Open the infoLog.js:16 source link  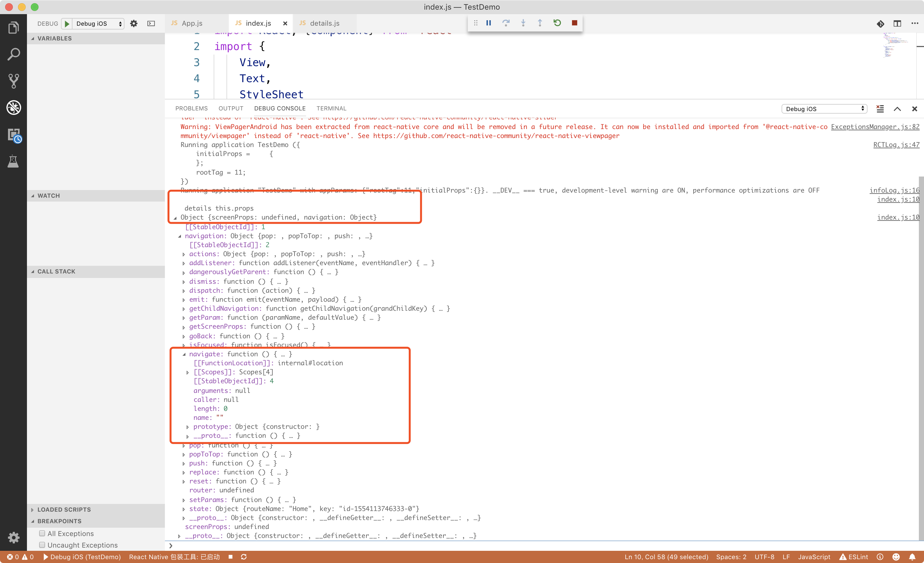pos(894,191)
